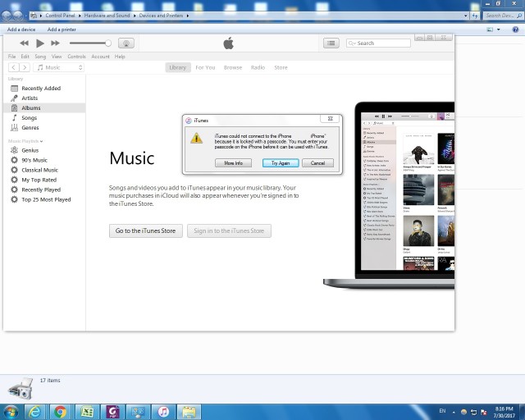This screenshot has width=525, height=420.
Task: Open the AirPlay output button
Action: coord(126,43)
